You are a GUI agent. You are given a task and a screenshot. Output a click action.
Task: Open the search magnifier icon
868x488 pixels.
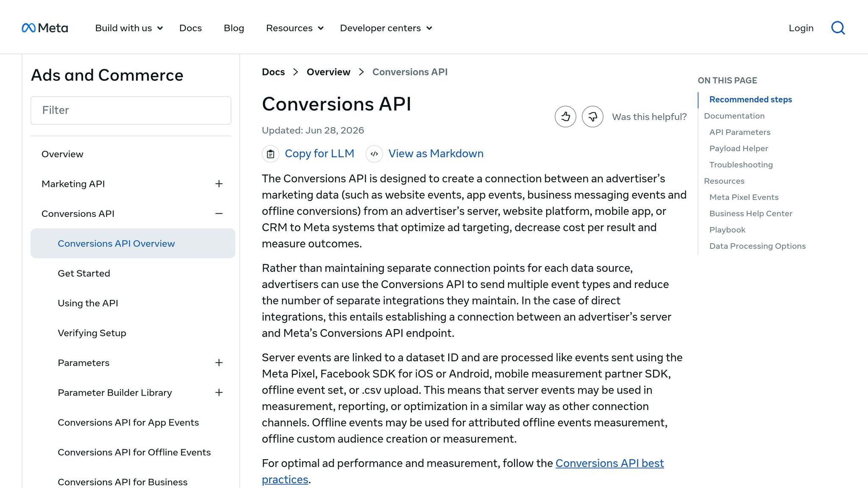tap(838, 28)
